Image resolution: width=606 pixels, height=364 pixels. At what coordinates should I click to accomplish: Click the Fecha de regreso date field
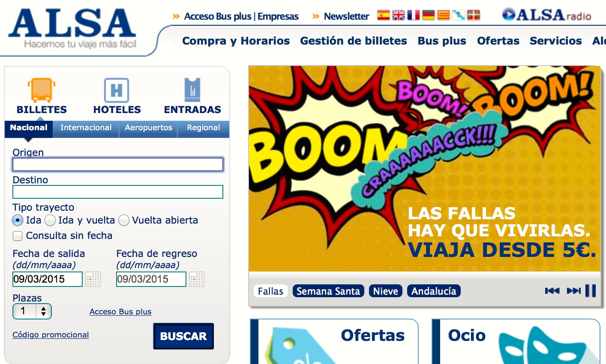click(151, 279)
